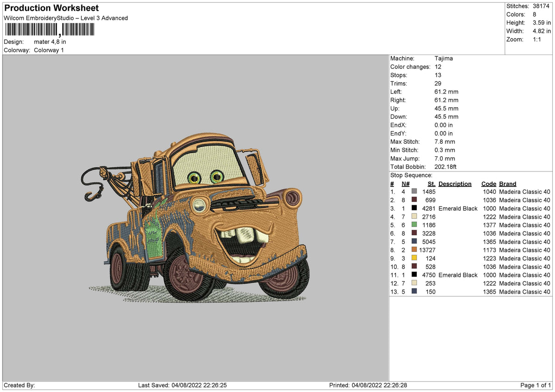The height and width of the screenshot is (392, 555).
Task: Select the black swatch in stop 3
Action: 414,208
